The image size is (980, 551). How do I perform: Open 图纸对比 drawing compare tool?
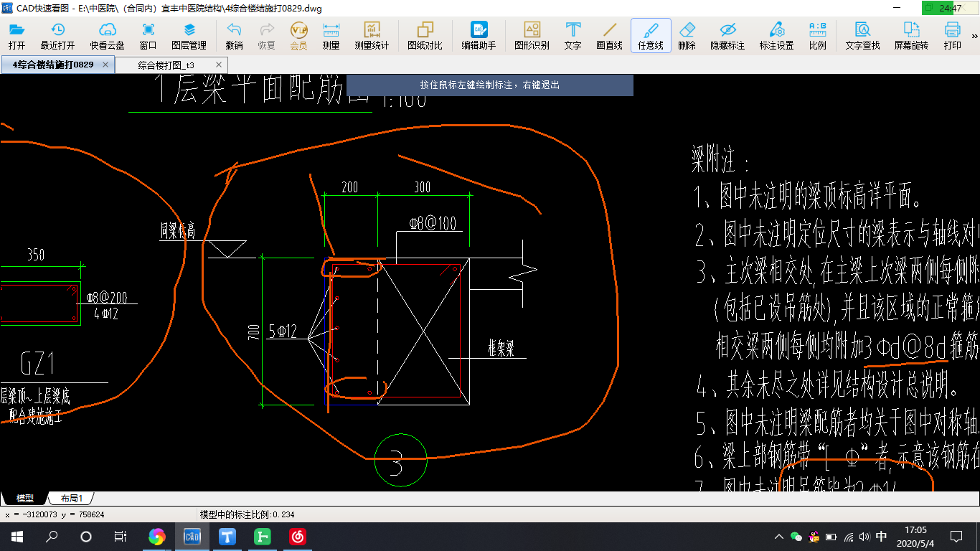425,35
